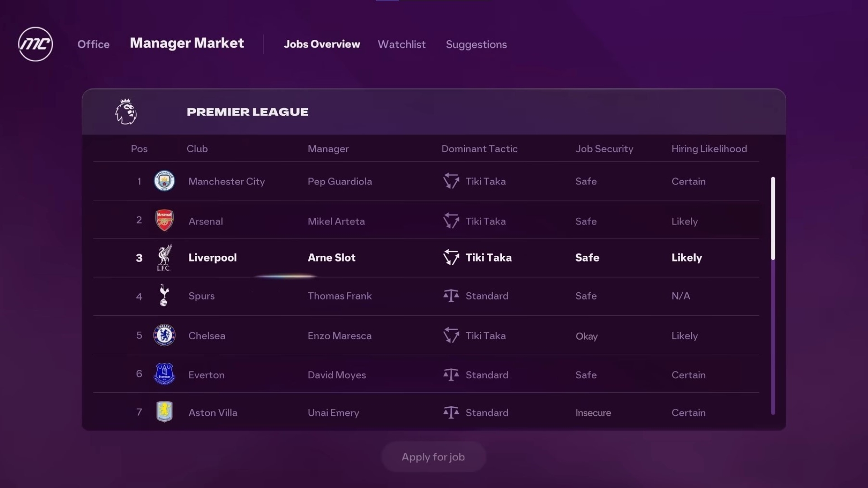Select the Liverpool club name

coord(212,258)
